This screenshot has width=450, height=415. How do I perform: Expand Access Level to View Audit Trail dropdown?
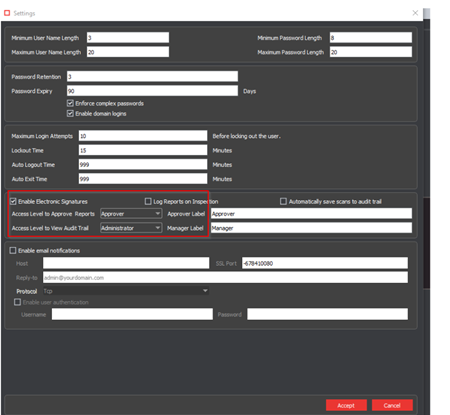pos(131,228)
